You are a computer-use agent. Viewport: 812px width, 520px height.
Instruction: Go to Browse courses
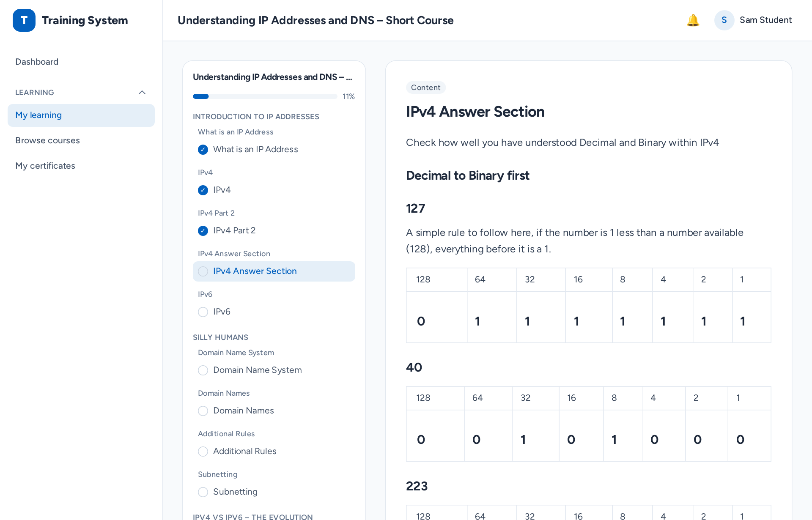[81, 140]
